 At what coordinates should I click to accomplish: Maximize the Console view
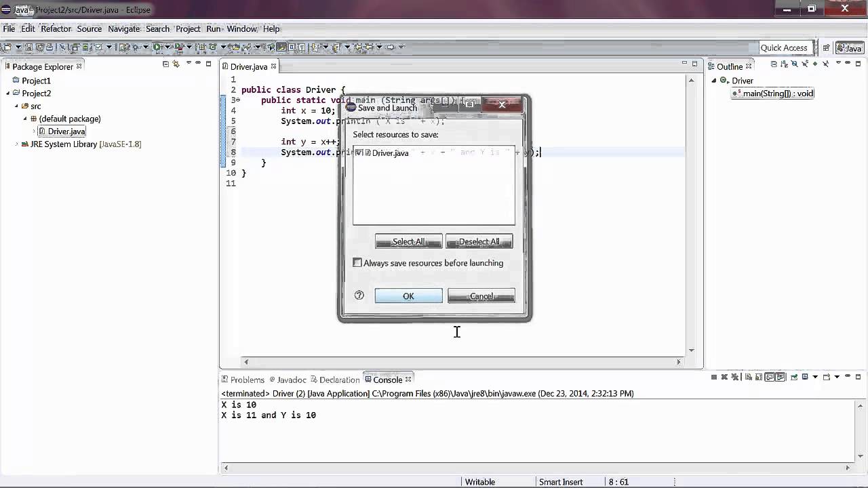tap(858, 377)
